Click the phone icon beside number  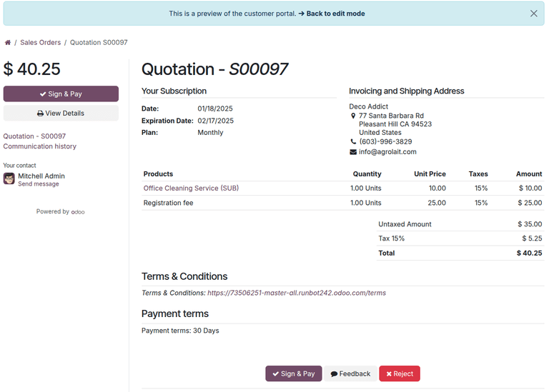[x=353, y=142]
